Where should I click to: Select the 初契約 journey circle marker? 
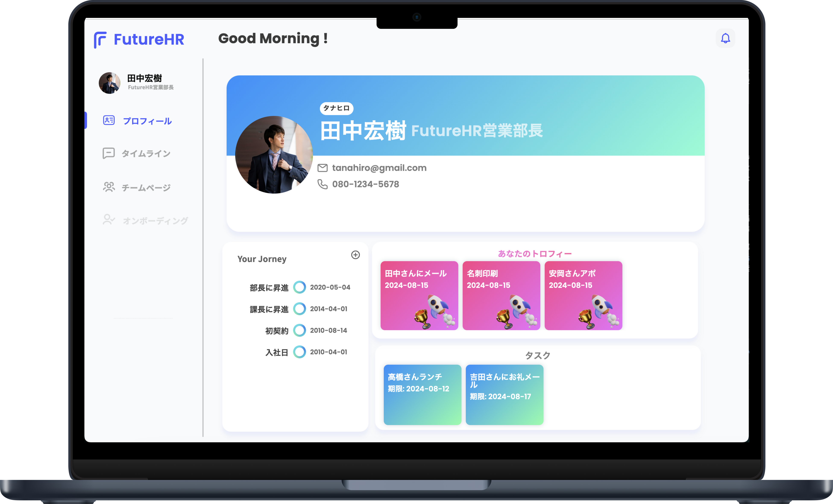[x=299, y=330]
